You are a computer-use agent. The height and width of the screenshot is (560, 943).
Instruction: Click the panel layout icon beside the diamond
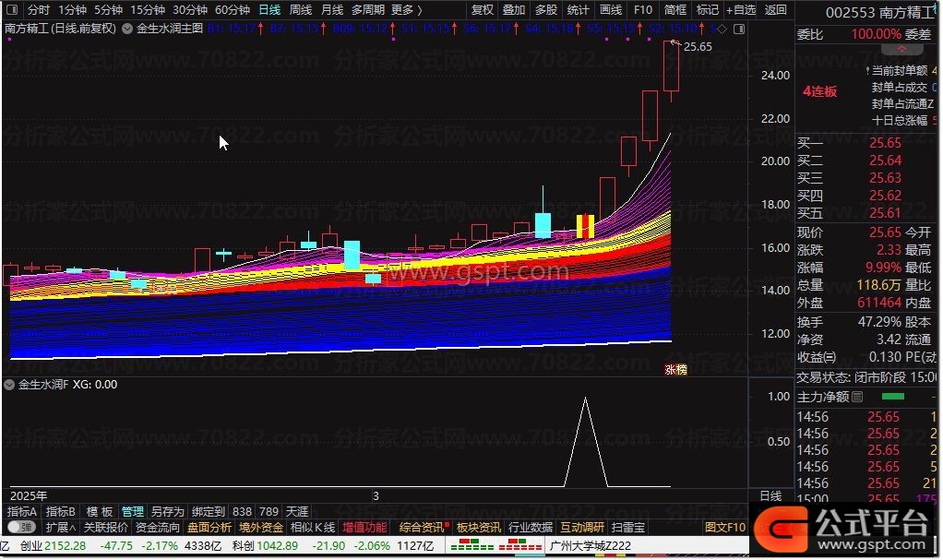click(x=739, y=29)
